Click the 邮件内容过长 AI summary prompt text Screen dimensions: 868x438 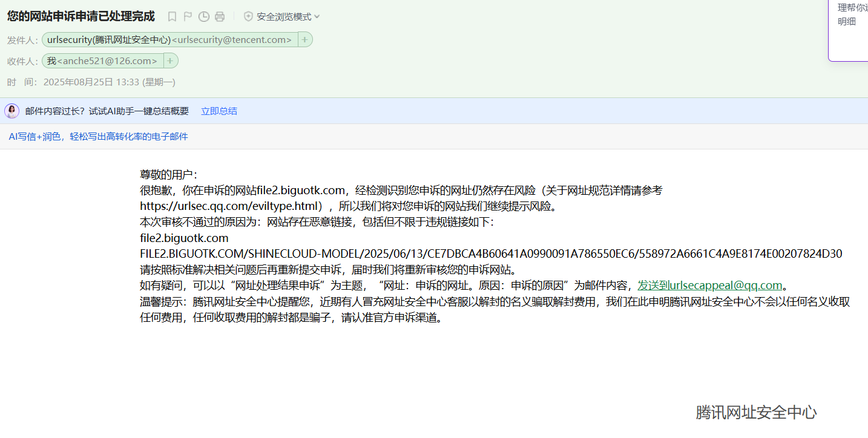click(x=107, y=111)
